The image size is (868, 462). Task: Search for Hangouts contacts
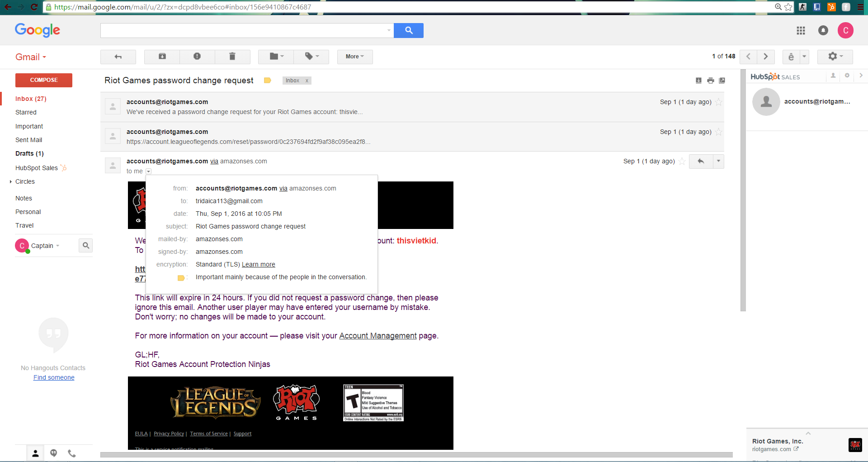[85, 246]
